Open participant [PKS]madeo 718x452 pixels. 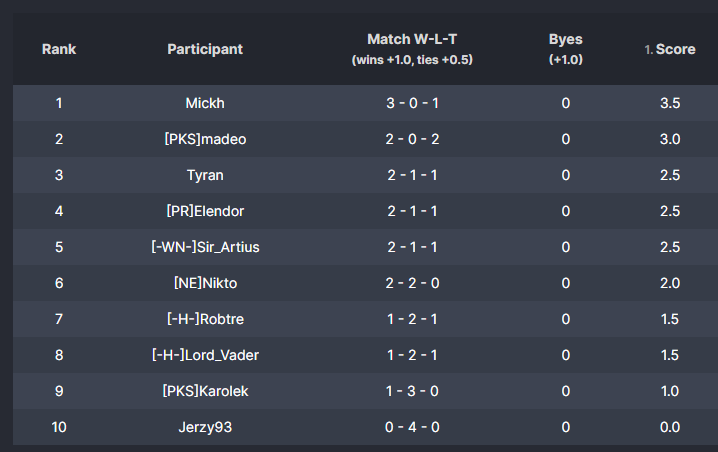pyautogui.click(x=205, y=139)
